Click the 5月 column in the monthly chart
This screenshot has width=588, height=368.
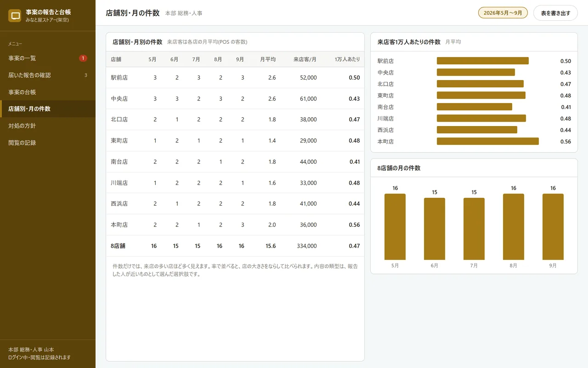tap(395, 227)
